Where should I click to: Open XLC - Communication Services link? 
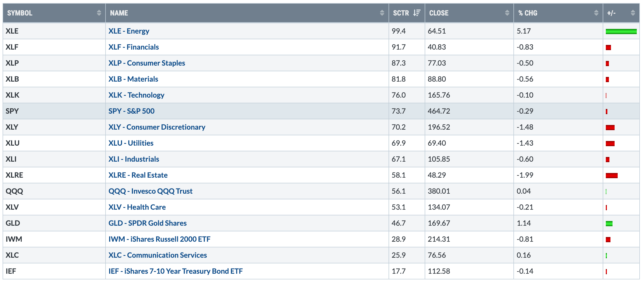point(157,255)
